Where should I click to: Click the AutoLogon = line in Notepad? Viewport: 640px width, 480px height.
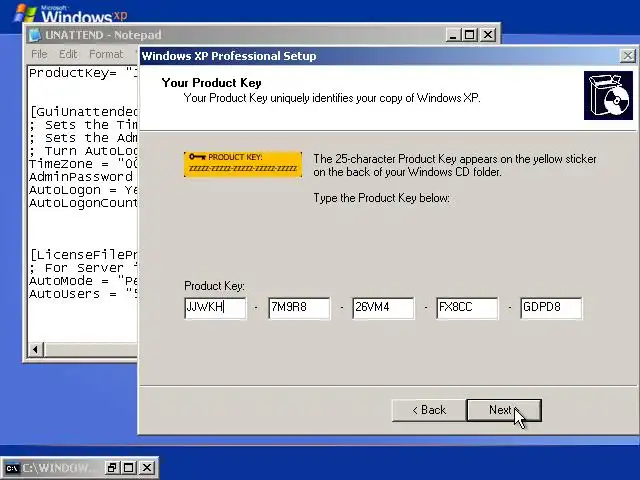(83, 190)
